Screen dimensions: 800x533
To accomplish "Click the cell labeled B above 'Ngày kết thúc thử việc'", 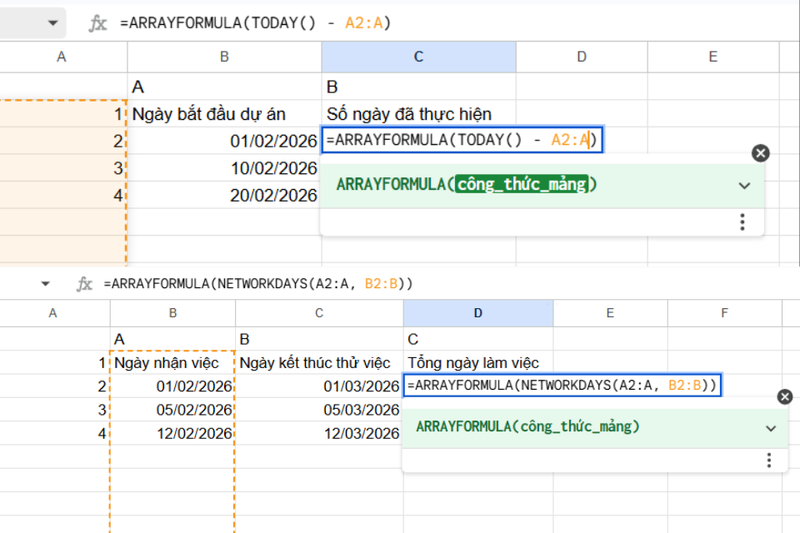I will click(x=319, y=339).
